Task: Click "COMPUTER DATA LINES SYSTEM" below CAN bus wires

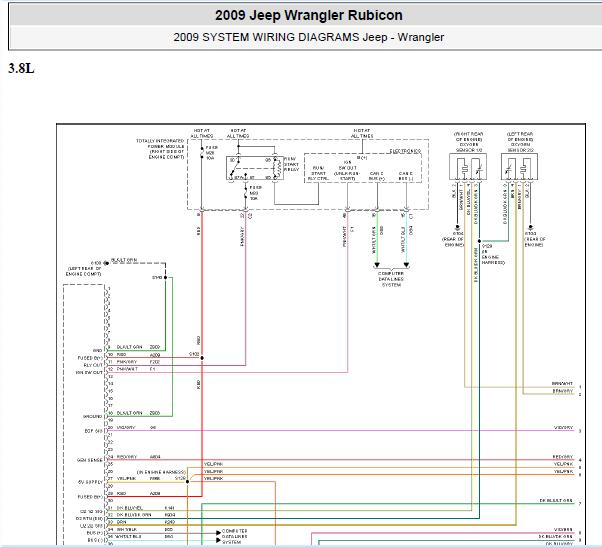Action: tap(391, 279)
